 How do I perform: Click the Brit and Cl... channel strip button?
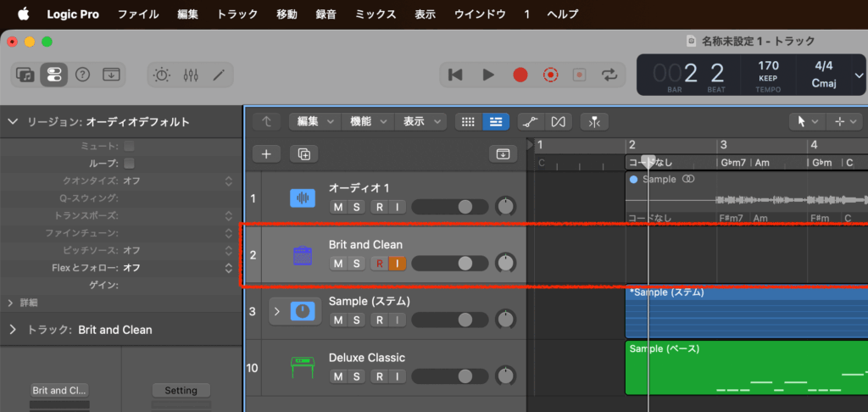pyautogui.click(x=59, y=391)
